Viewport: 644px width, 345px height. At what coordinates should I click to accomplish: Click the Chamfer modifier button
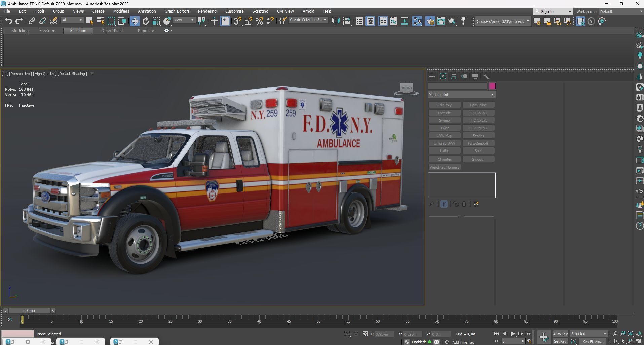[444, 159]
